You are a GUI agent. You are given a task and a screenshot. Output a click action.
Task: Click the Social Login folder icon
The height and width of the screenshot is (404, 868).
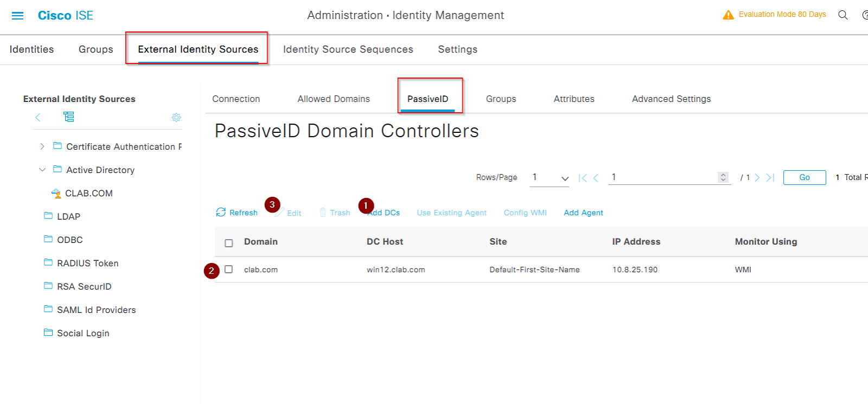click(48, 332)
